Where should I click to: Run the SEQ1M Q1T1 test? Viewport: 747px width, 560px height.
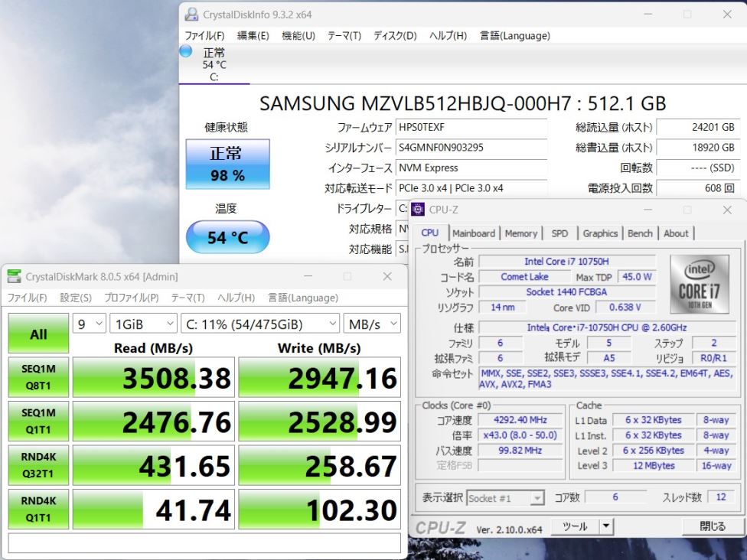click(x=38, y=421)
